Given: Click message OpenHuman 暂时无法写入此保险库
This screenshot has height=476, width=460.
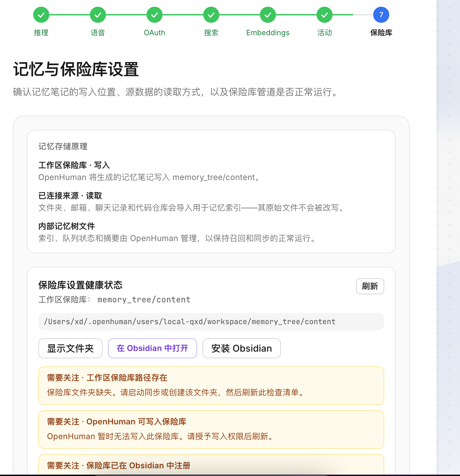Looking at the screenshot, I should coord(161,436).
